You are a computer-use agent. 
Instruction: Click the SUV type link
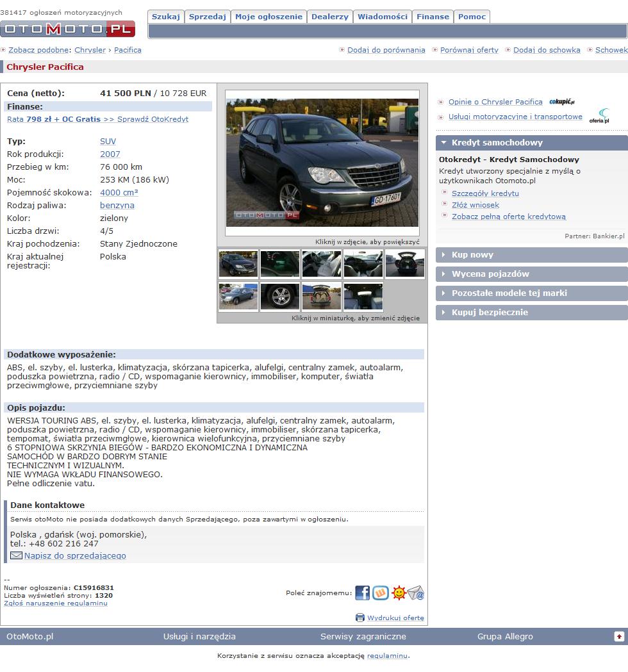coord(108,142)
